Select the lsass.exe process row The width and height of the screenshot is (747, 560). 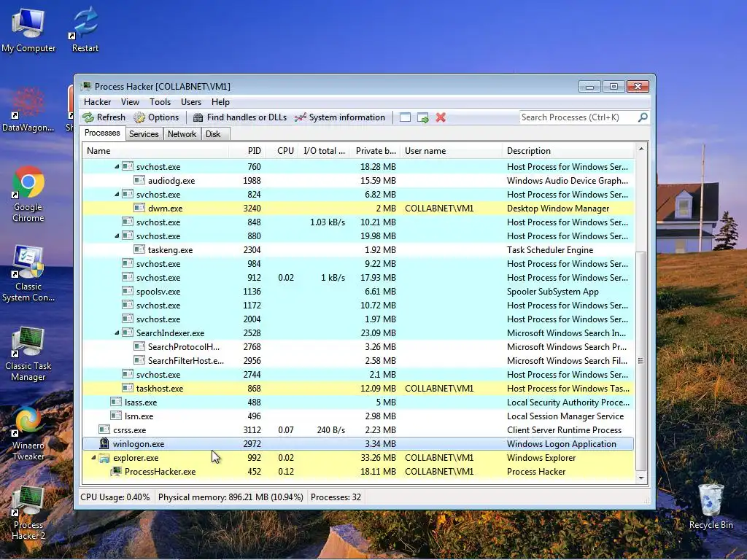coord(358,402)
